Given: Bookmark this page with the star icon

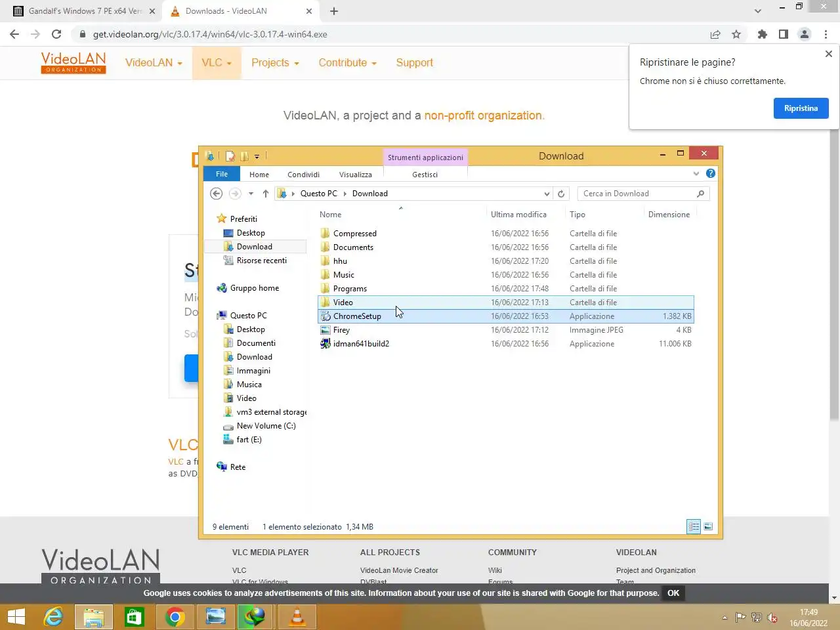Looking at the screenshot, I should point(736,34).
